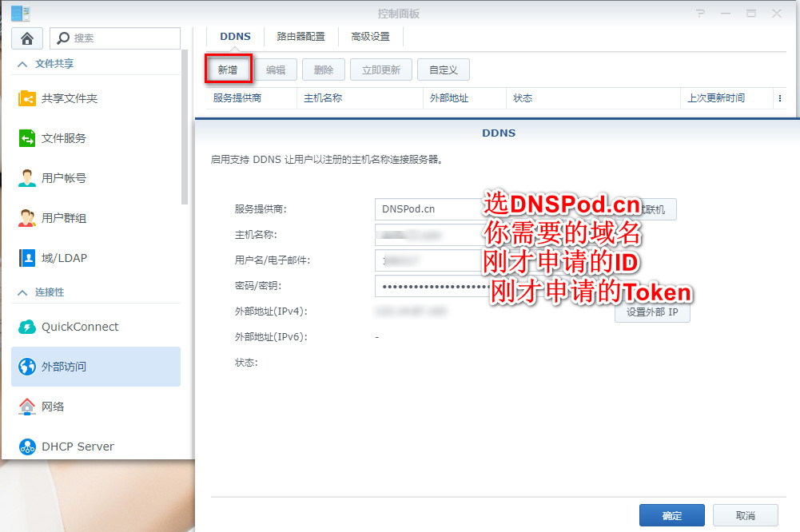Click the search (搜索) input field
The width and height of the screenshot is (800, 532).
tap(115, 38)
